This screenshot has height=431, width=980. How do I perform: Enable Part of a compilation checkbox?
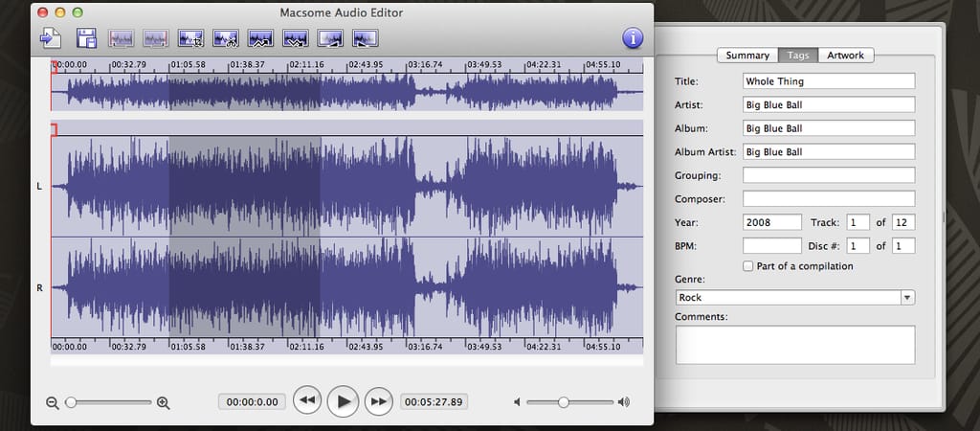(748, 266)
